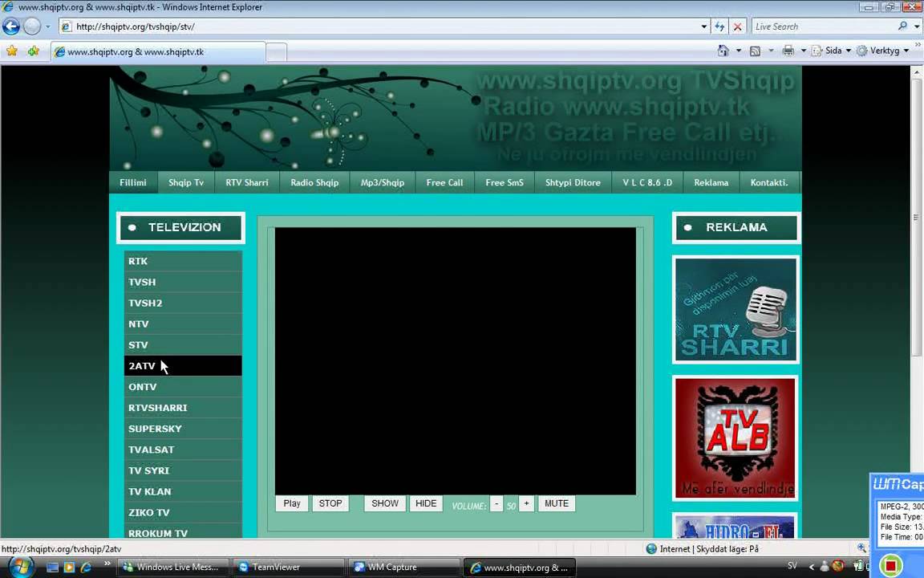Select the RTK channel
The height and width of the screenshot is (578, 924).
tap(183, 261)
